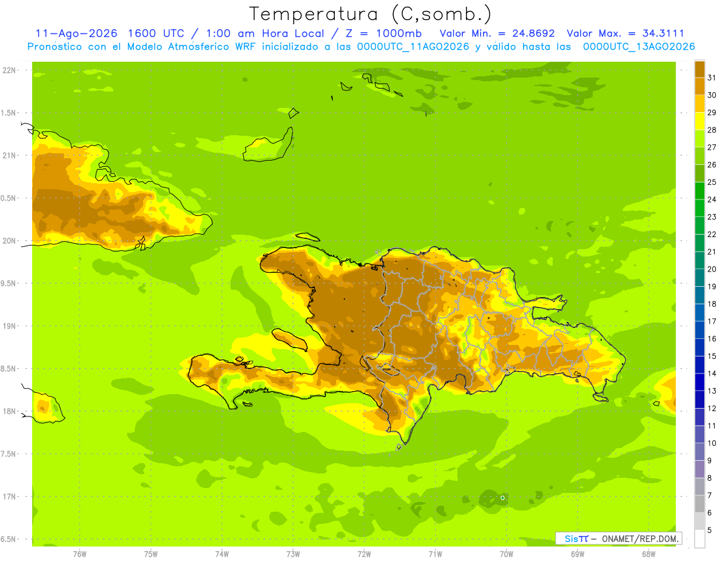728x562 pixels.
Task: Click the 74W longitude label
Action: [x=222, y=554]
